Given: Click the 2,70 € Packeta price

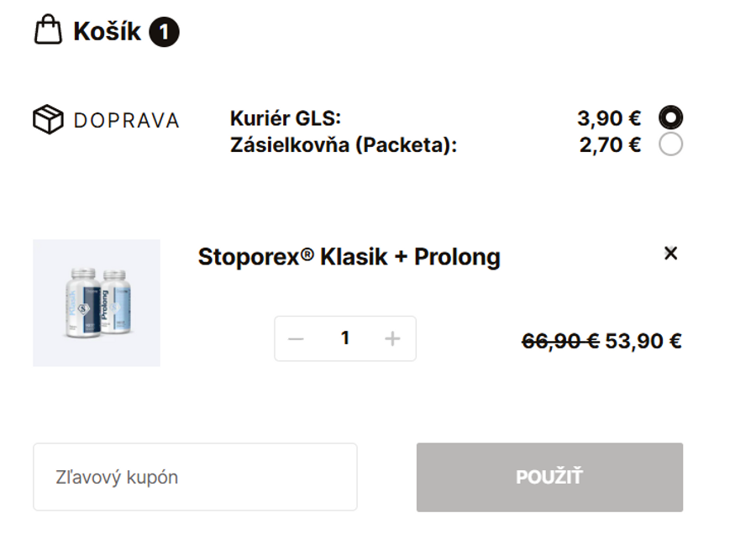Looking at the screenshot, I should click(x=607, y=145).
